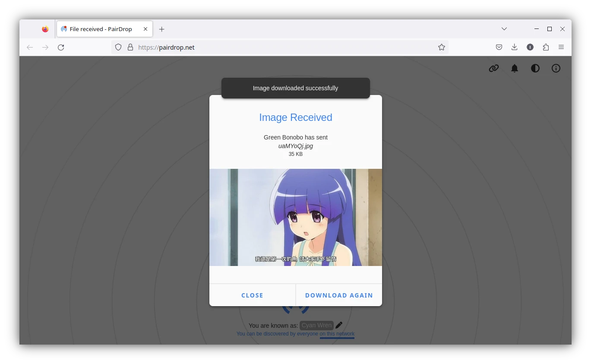The width and height of the screenshot is (591, 364).
Task: Bookmark this page with star icon
Action: [x=442, y=47]
